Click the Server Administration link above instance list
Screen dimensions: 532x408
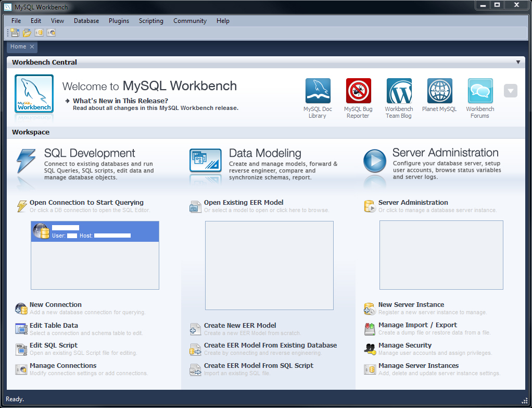coord(413,203)
